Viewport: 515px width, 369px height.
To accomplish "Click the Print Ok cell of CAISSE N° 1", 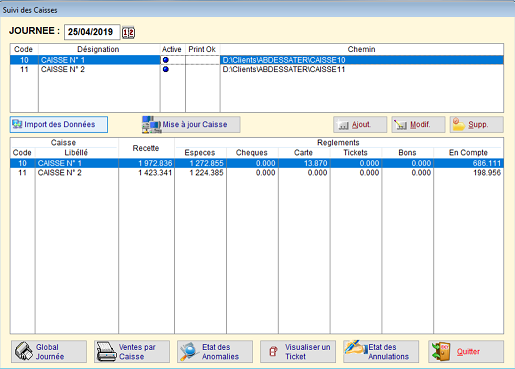I will pyautogui.click(x=202, y=60).
